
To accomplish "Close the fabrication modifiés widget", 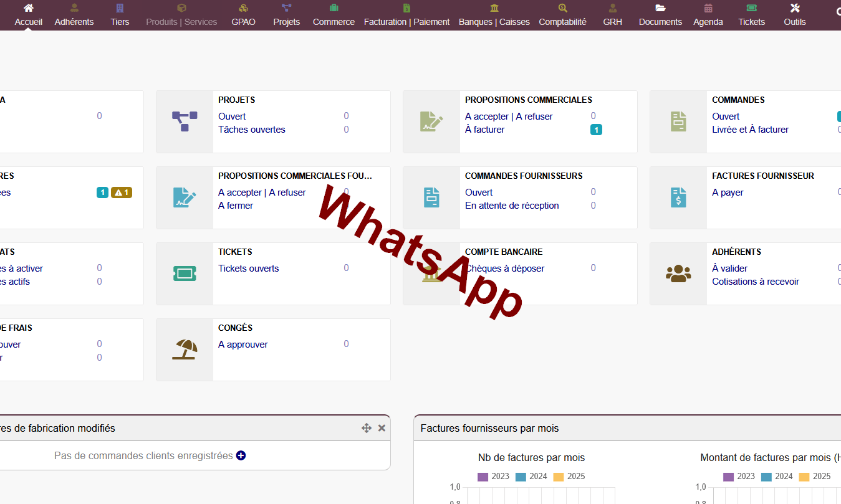I will [382, 428].
